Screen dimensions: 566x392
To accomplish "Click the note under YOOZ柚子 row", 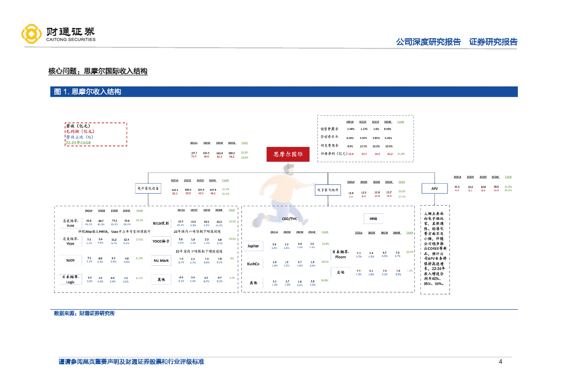I will tap(199, 251).
